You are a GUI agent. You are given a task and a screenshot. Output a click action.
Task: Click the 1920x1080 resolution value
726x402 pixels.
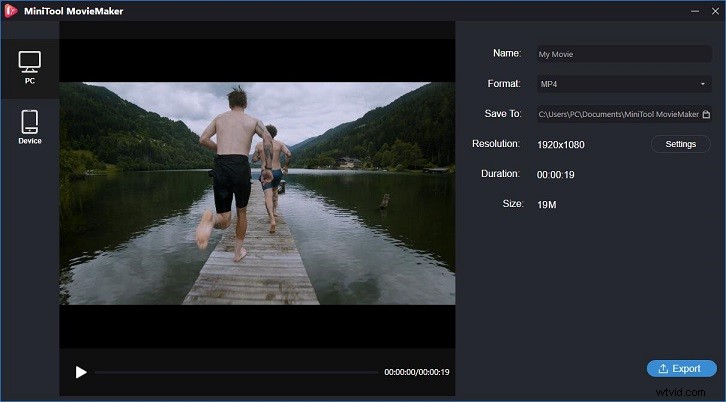coord(561,145)
